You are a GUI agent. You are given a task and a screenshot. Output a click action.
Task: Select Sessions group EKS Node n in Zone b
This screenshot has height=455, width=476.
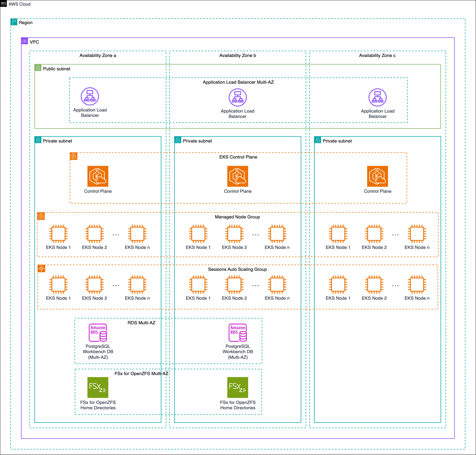coord(277,284)
